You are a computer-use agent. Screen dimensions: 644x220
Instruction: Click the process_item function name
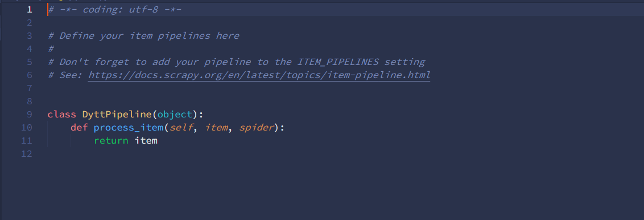click(x=129, y=128)
